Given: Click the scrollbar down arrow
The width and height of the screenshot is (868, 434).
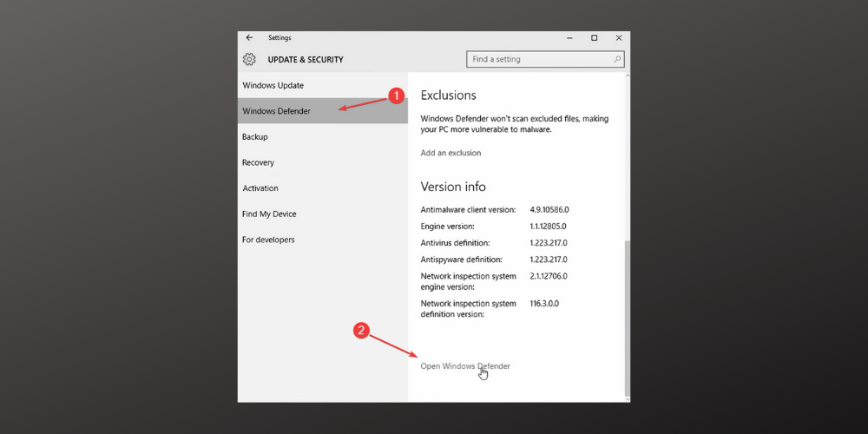Looking at the screenshot, I should tap(627, 398).
